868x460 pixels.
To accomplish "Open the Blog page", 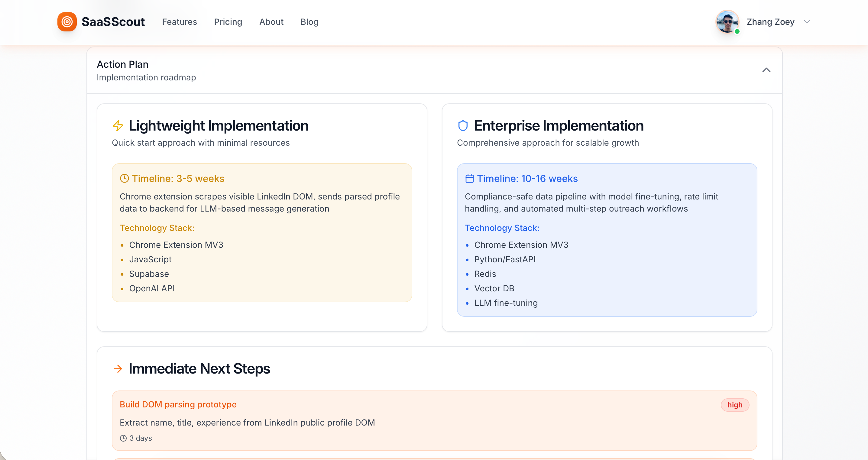I will 309,21.
